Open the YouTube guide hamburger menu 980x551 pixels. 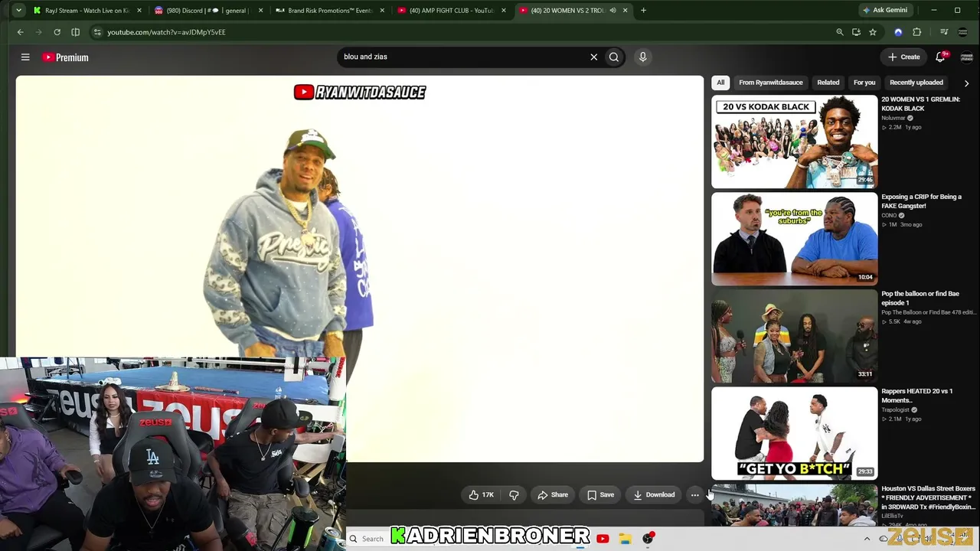(x=25, y=57)
